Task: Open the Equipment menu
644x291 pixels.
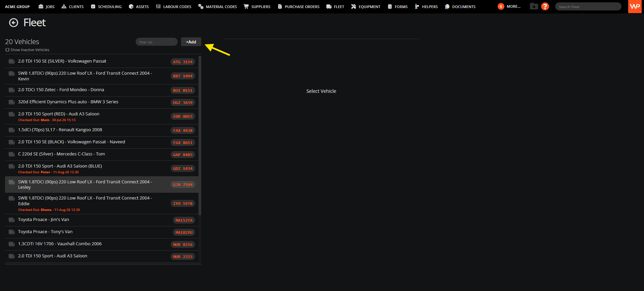Action: pos(366,7)
